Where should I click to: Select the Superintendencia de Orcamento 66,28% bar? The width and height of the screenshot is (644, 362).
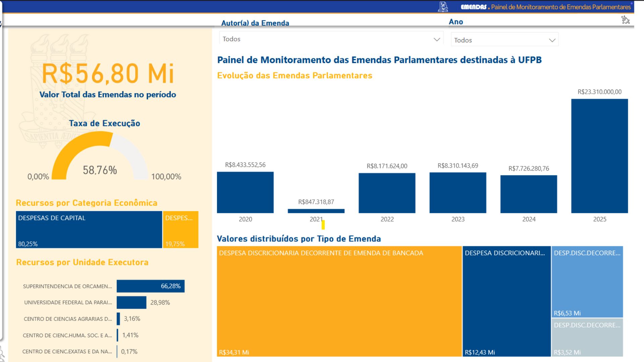pos(150,286)
